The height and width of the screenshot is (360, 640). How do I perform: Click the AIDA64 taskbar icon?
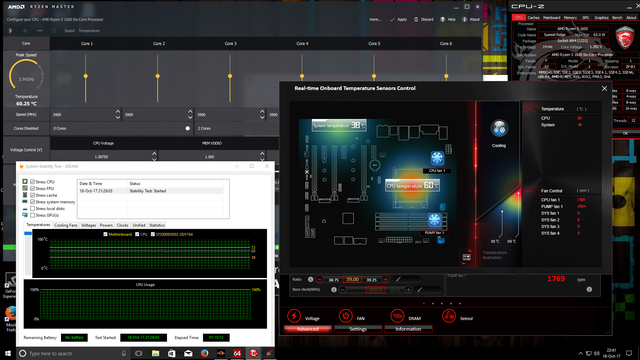(x=237, y=353)
